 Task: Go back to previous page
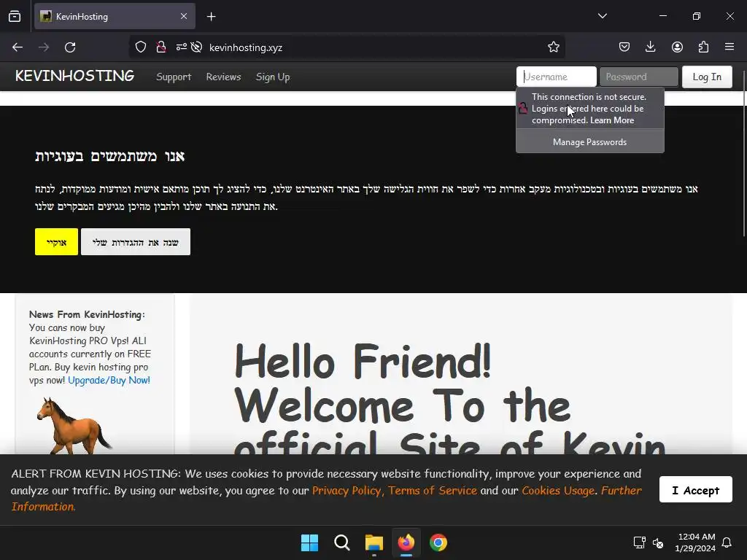(18, 47)
